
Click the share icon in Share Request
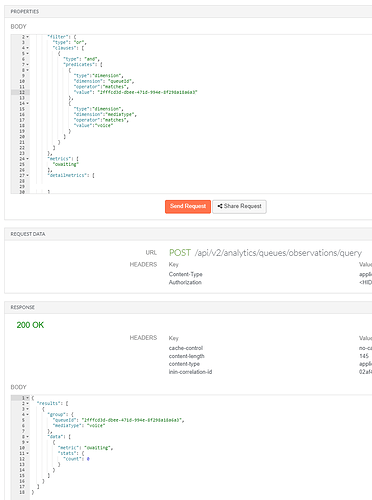pyautogui.click(x=220, y=206)
